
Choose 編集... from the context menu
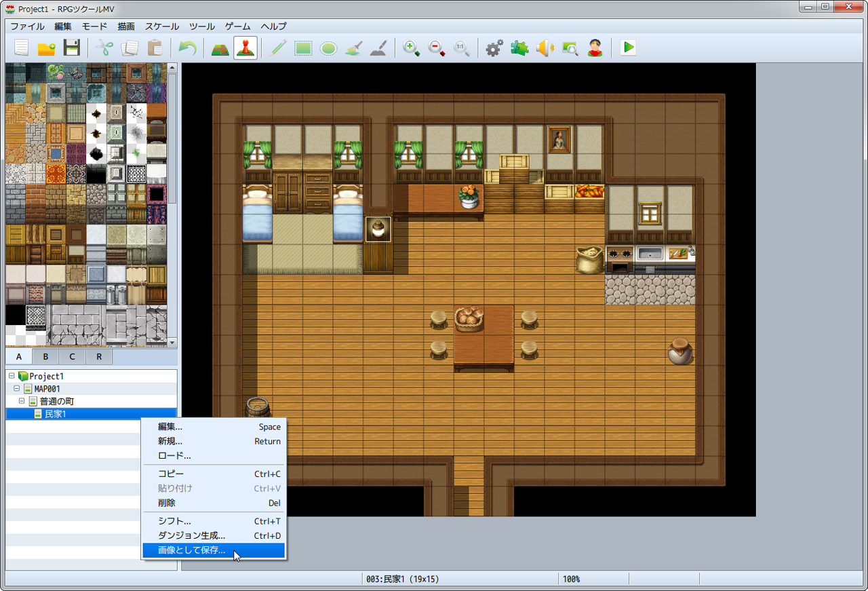pos(214,427)
